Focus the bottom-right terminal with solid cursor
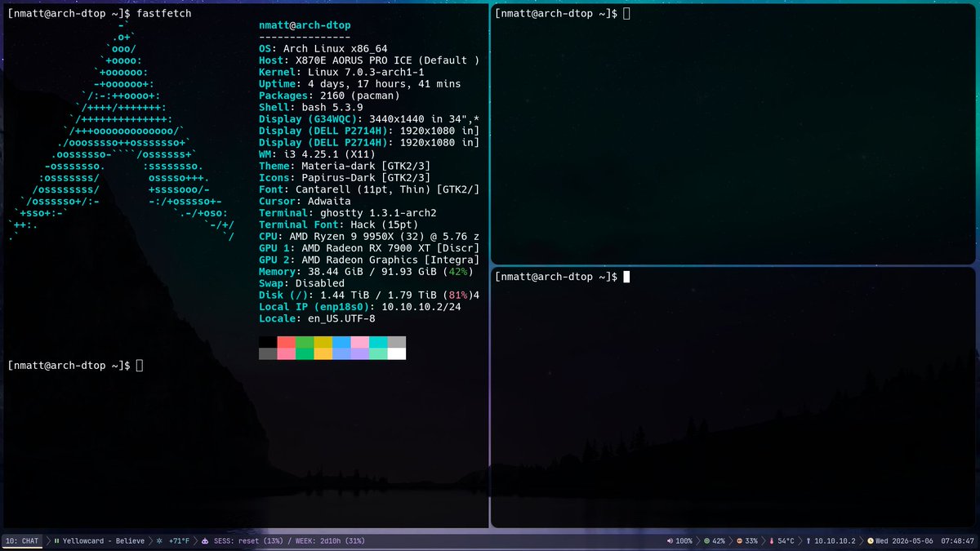The height and width of the screenshot is (551, 980). click(x=562, y=277)
